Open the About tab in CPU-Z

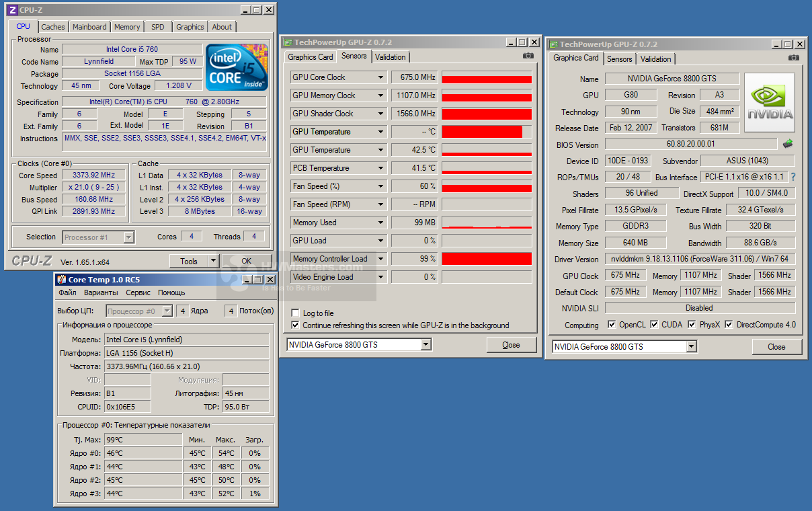coord(222,27)
